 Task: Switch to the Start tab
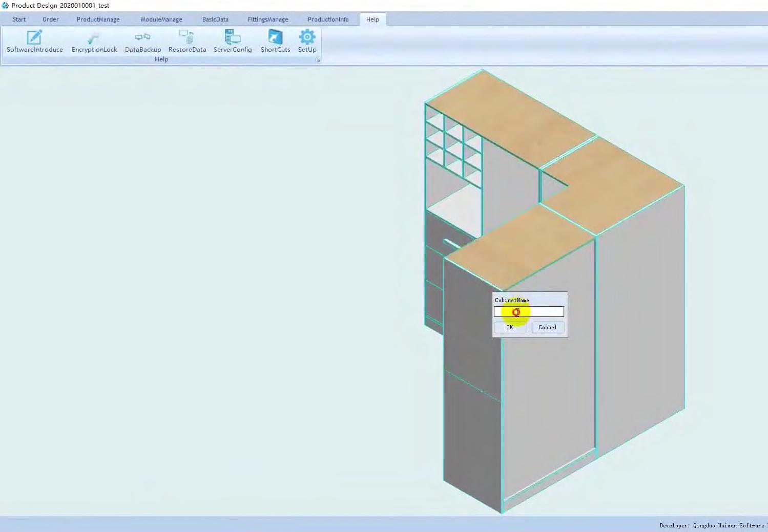tap(19, 19)
